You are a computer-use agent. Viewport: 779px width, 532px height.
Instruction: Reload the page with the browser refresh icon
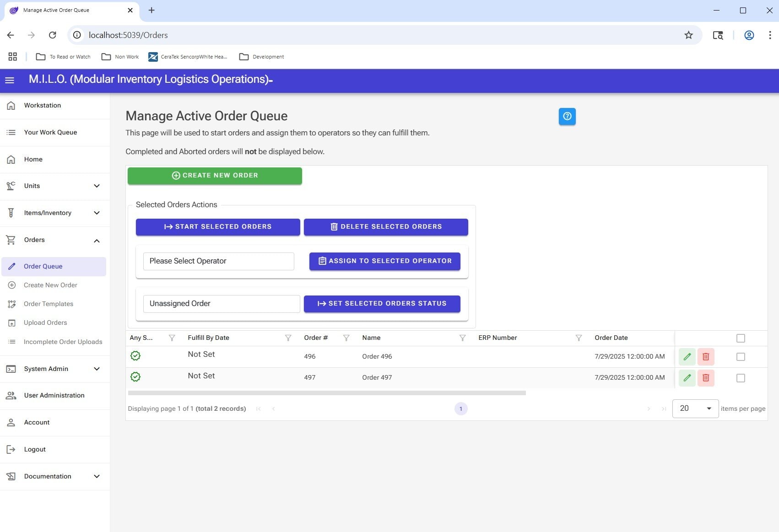[x=53, y=35]
